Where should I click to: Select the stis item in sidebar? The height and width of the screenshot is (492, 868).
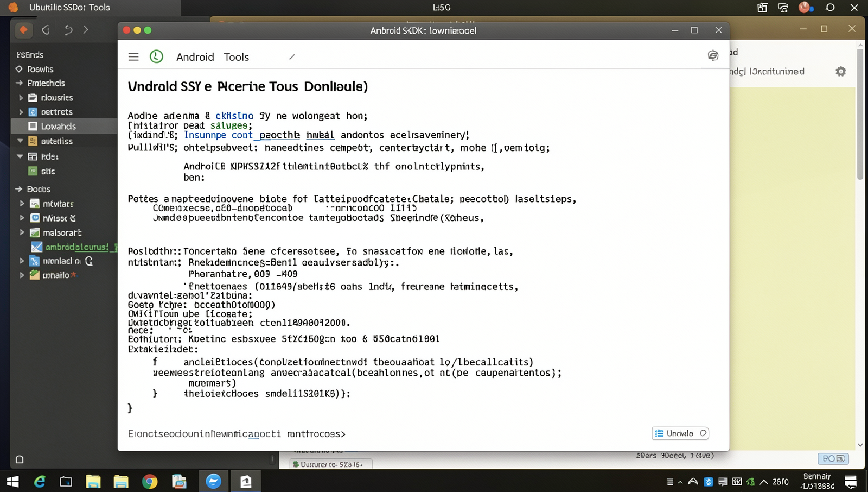click(x=48, y=171)
